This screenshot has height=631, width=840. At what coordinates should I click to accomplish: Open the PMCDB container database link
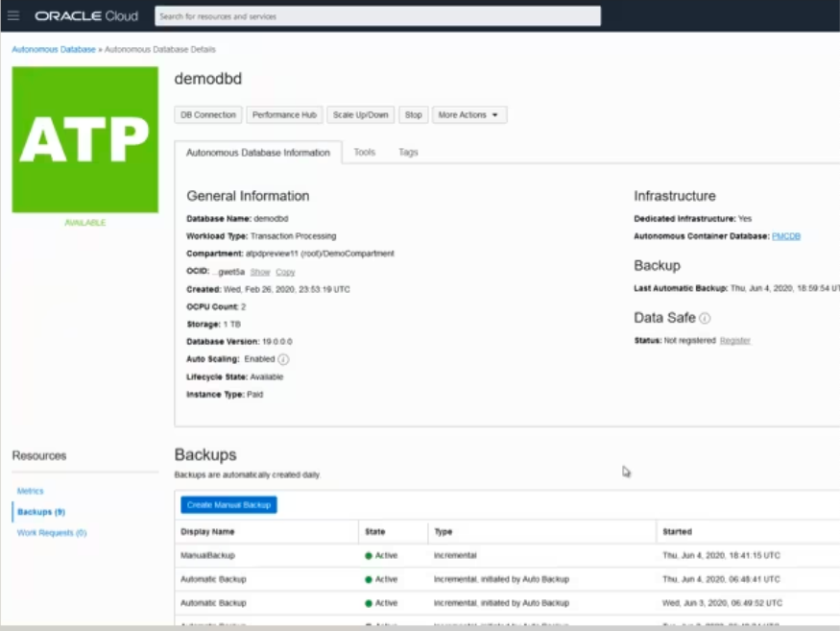784,235
